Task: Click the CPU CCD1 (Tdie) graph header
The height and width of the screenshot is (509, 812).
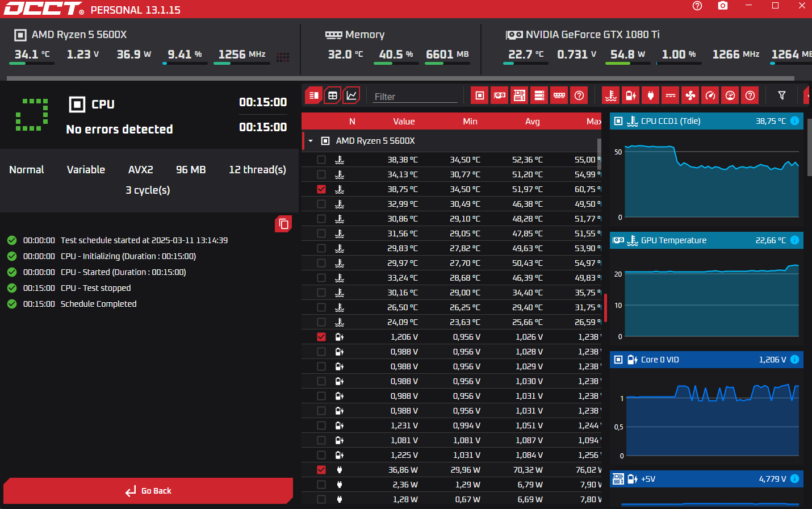Action: click(706, 121)
